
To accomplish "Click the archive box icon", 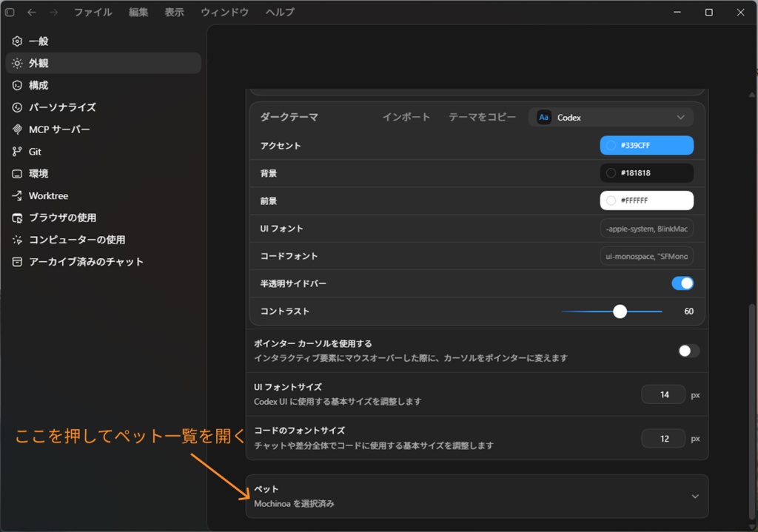I will click(x=17, y=262).
